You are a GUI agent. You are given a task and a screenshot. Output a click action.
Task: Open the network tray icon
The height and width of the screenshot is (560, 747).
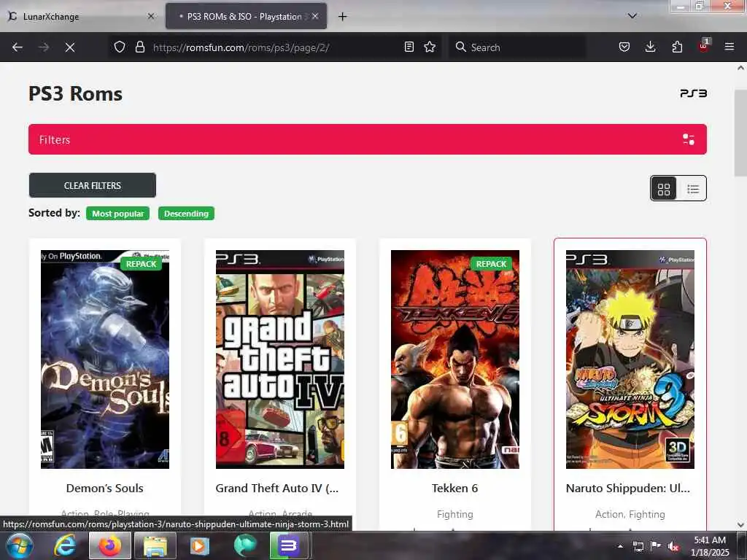[638, 546]
